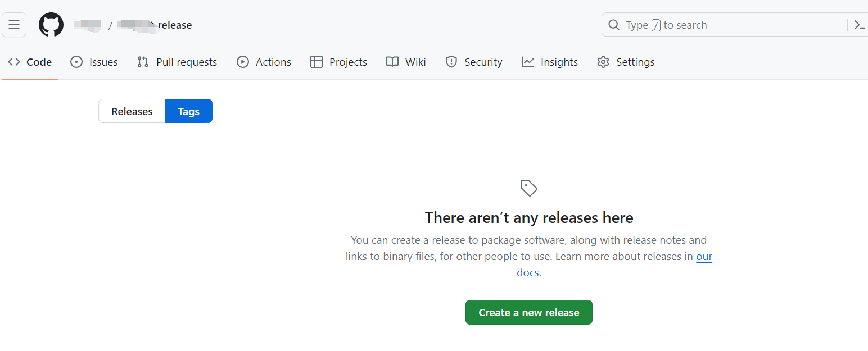Open the Actions tab

click(x=264, y=62)
